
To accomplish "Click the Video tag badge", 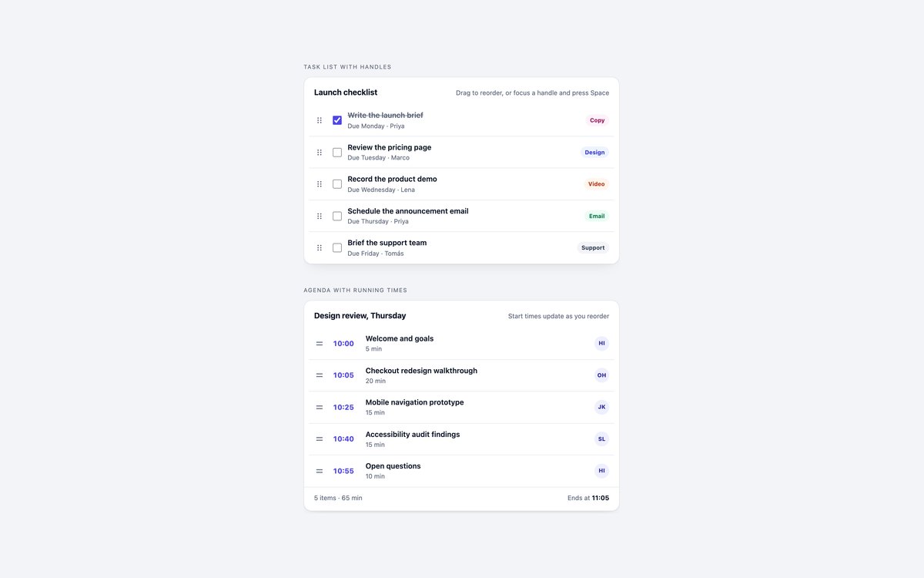I will (x=597, y=184).
